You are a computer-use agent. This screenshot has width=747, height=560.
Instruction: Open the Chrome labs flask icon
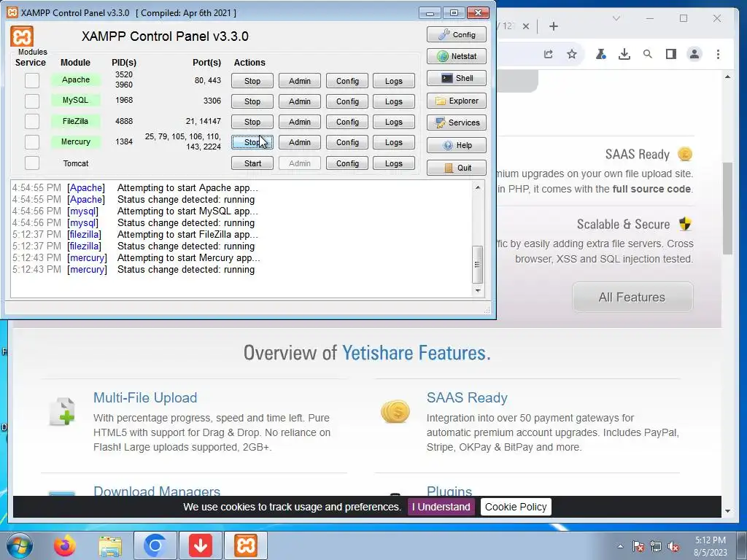[x=601, y=54]
